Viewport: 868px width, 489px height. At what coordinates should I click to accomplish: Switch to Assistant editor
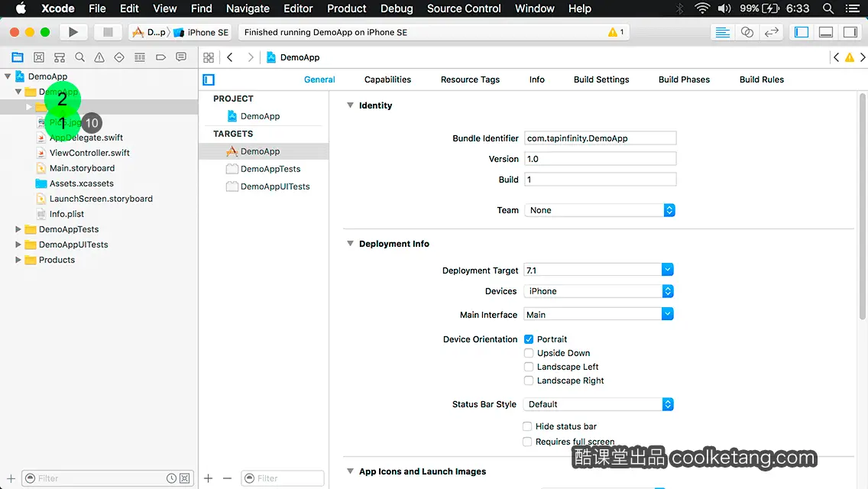coord(747,32)
